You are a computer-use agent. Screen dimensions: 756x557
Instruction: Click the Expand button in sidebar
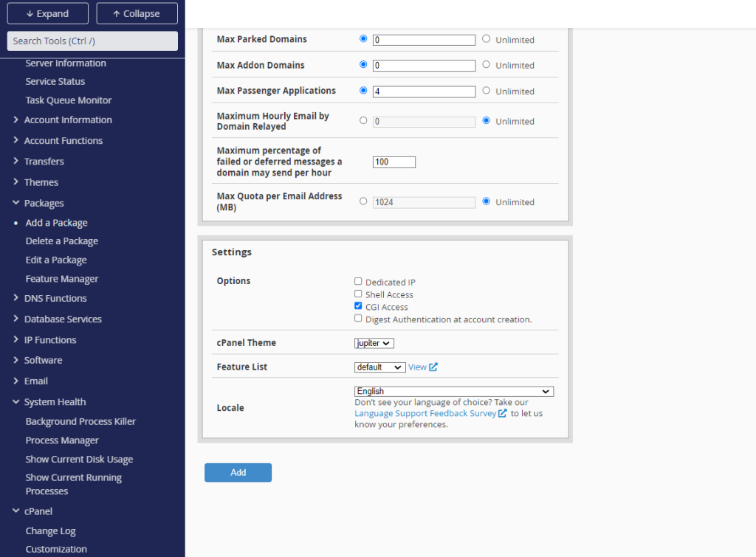[48, 13]
